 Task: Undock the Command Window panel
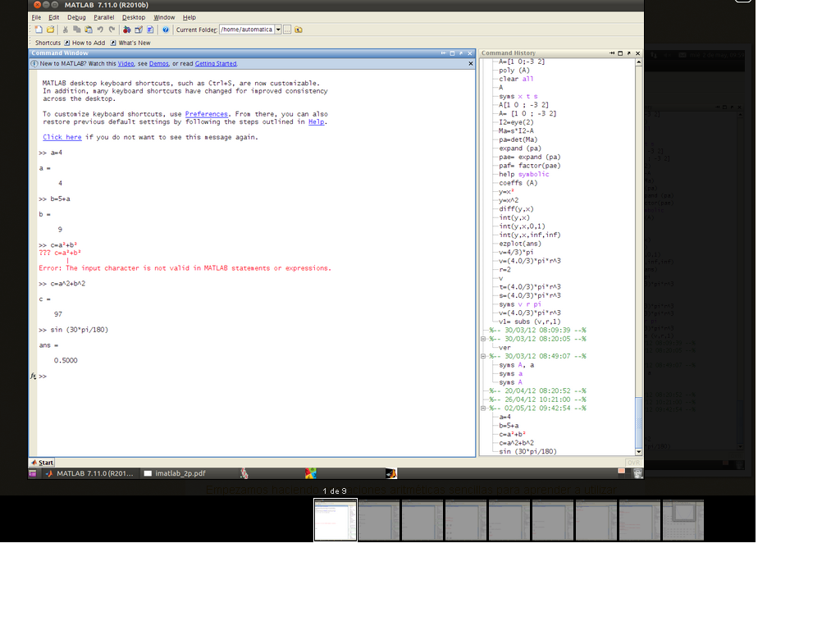click(461, 53)
